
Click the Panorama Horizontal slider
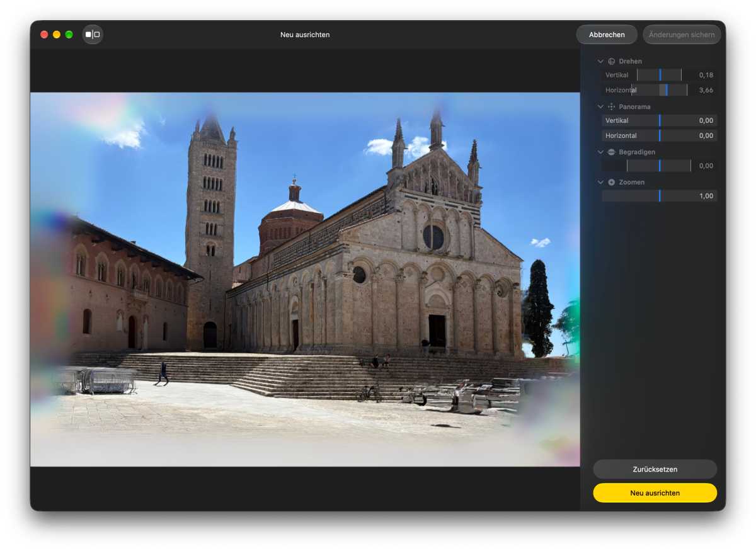659,135
